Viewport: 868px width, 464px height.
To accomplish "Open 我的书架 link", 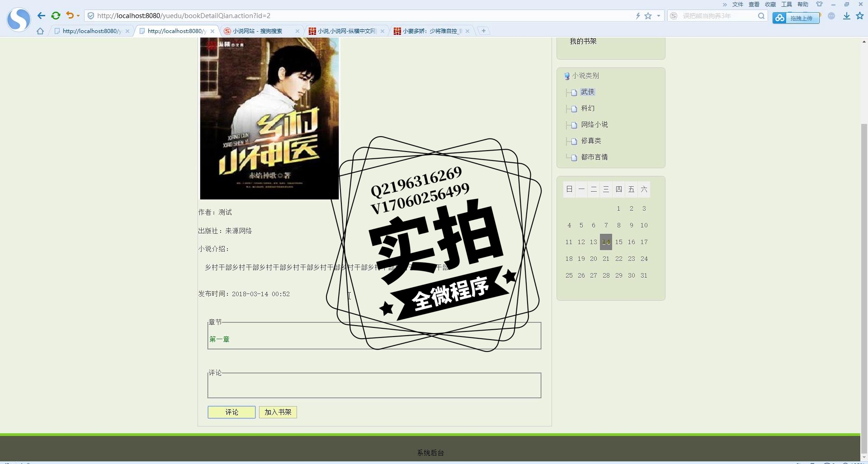I will [583, 41].
